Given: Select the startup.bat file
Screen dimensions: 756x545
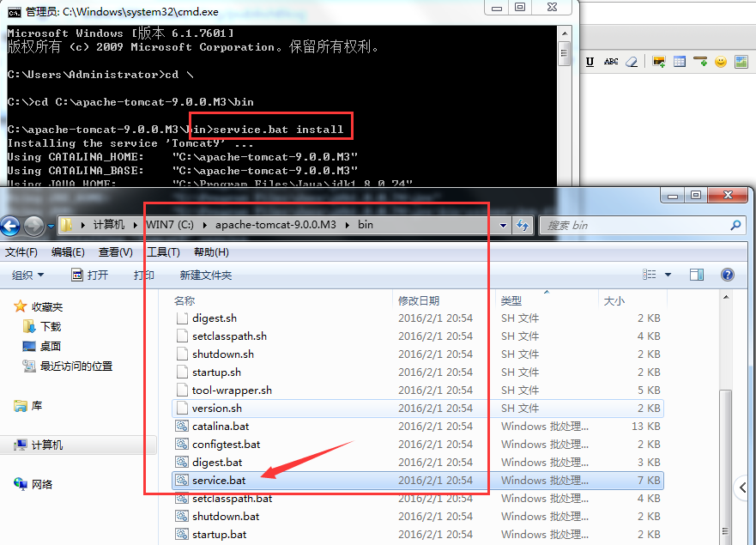Looking at the screenshot, I should click(418, 535).
